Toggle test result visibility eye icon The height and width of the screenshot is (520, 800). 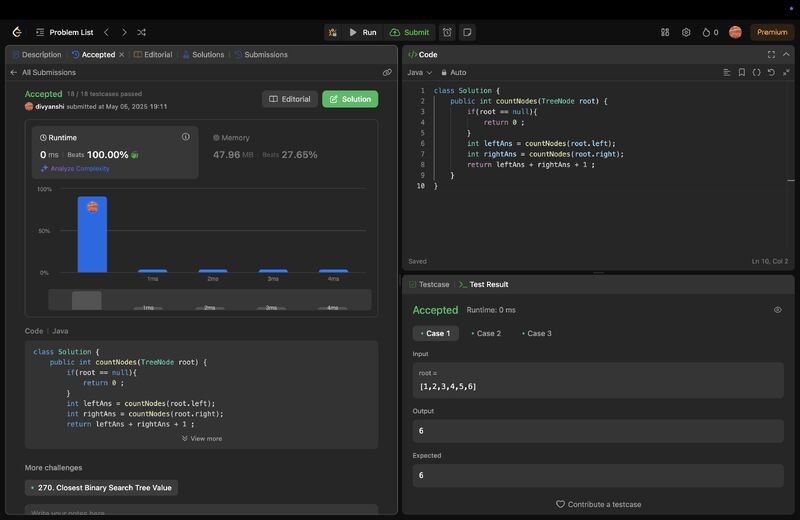778,310
